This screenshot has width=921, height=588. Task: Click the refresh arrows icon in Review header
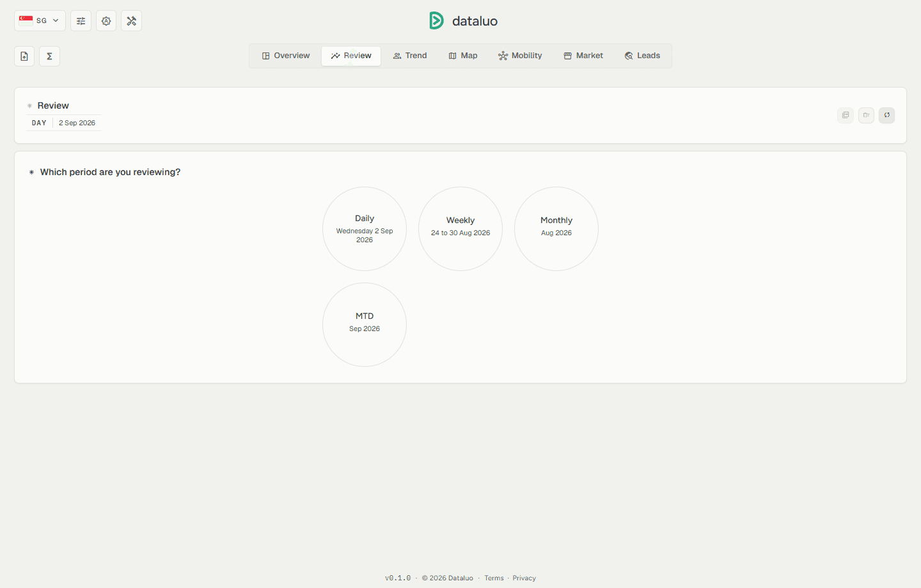click(886, 115)
